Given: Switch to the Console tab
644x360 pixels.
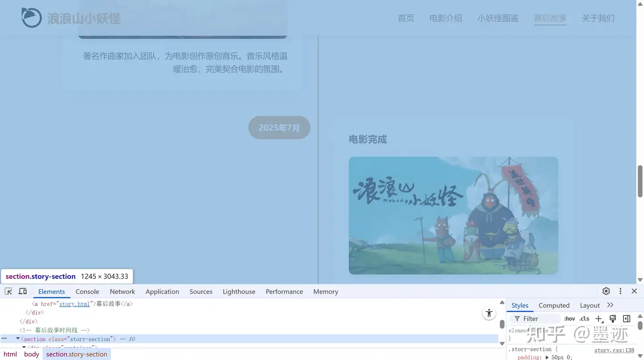Looking at the screenshot, I should pos(87,292).
